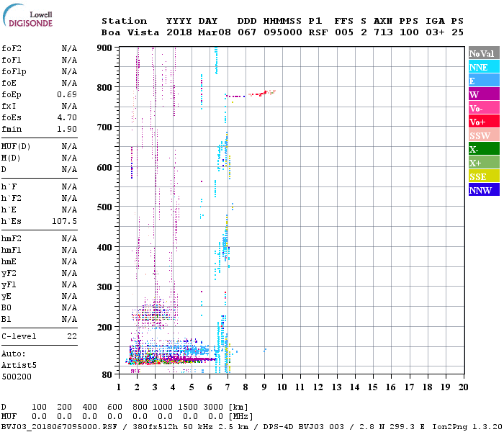Select the Vo- pink legend swatch
504x432 pixels.
(484, 108)
